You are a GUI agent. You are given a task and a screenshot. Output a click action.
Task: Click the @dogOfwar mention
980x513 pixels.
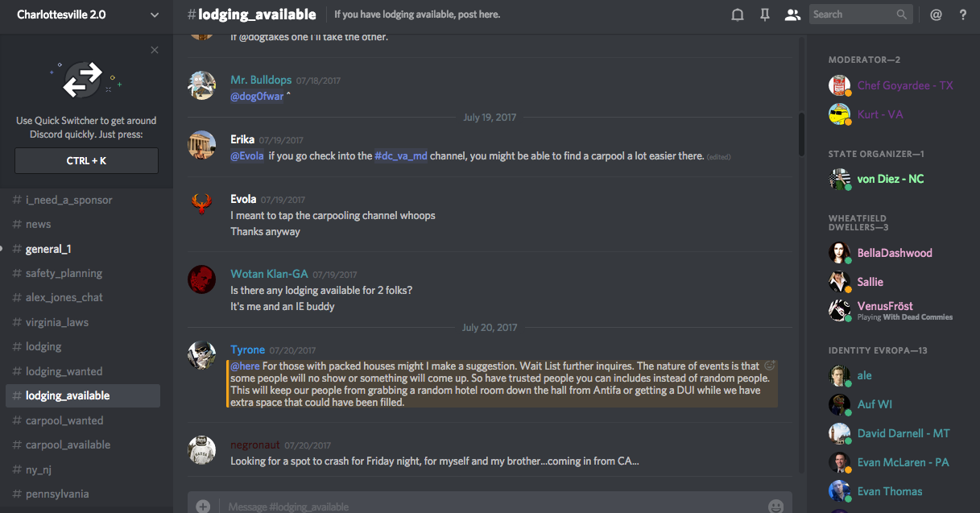tap(257, 96)
